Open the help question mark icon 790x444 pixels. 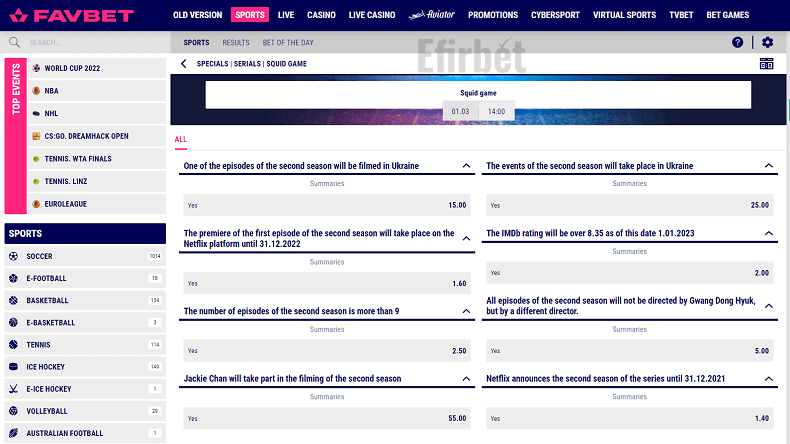737,42
